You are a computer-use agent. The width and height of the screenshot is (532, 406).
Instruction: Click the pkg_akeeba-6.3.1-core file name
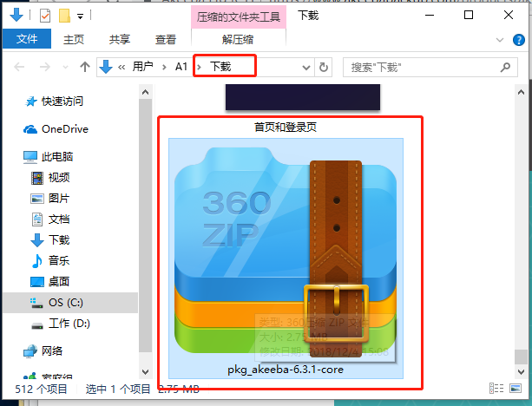tap(286, 370)
